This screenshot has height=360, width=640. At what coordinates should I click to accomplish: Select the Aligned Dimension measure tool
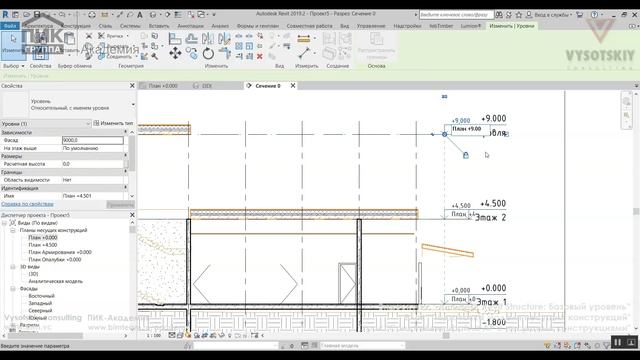point(304,39)
